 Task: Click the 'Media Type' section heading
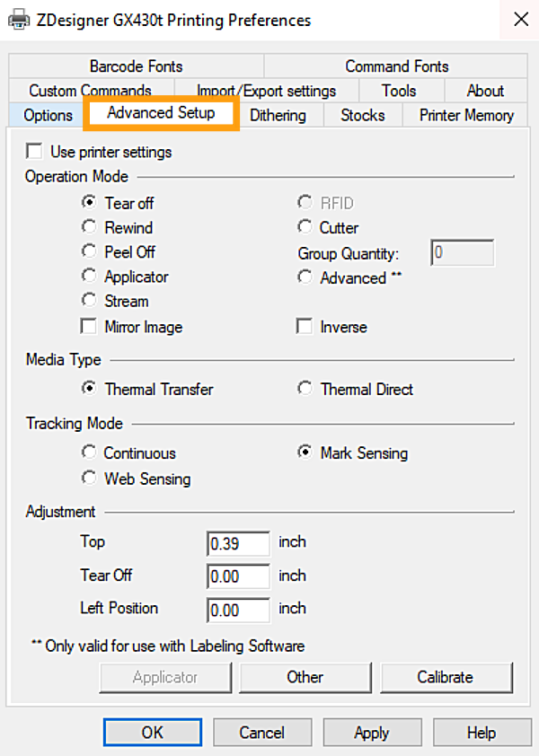(64, 360)
